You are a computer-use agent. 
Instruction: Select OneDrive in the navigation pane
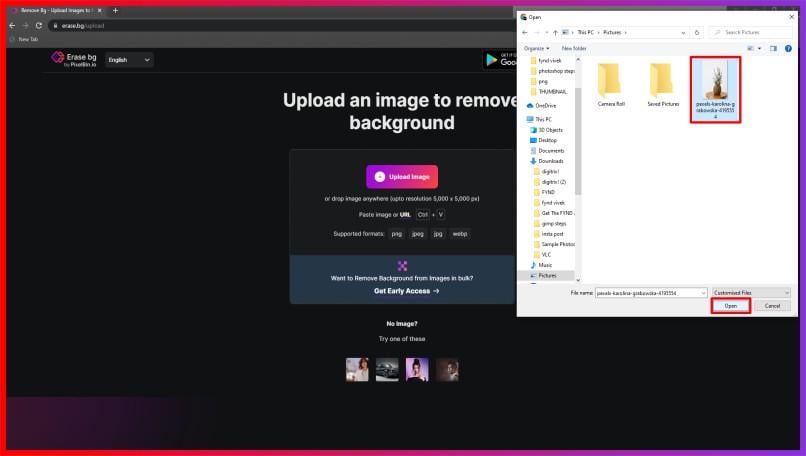[x=541, y=105]
